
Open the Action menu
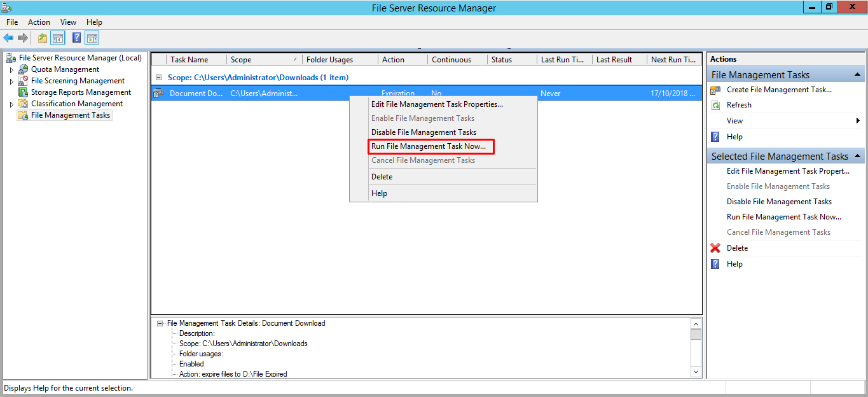[x=39, y=22]
